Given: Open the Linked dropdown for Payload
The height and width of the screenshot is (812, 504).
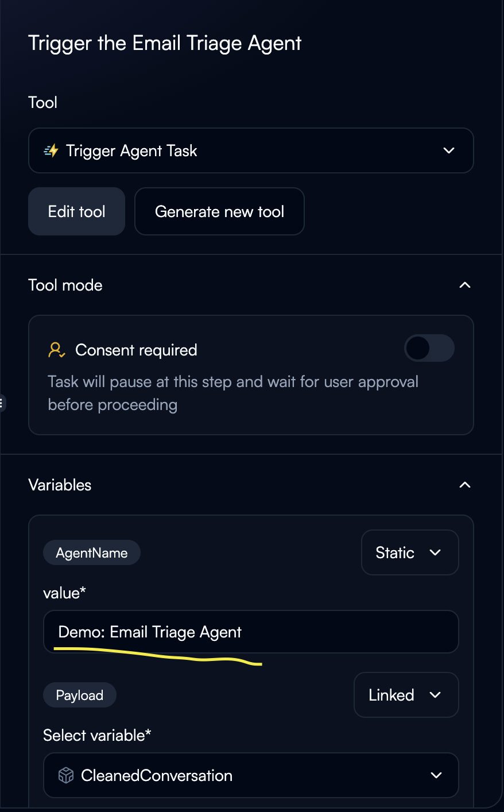Looking at the screenshot, I should 406,694.
